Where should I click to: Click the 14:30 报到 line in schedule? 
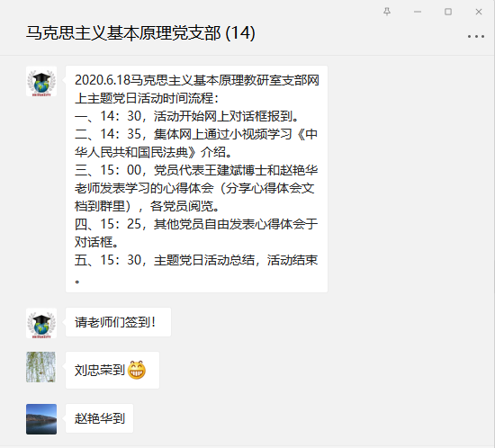pyautogui.click(x=186, y=116)
